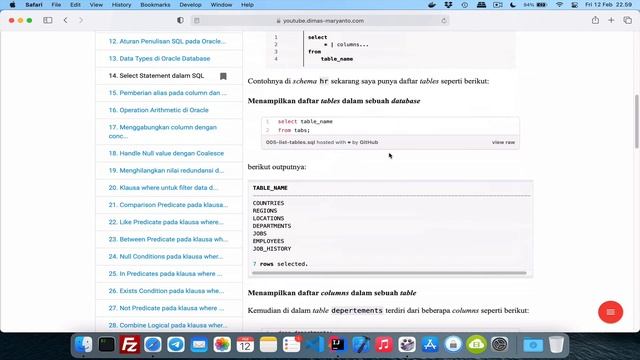This screenshot has width=640, height=360.
Task: Open lesson 16 Operation Arithmetic di Oracle
Action: click(x=159, y=110)
